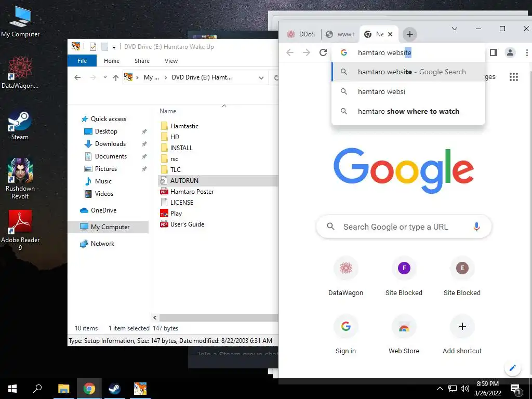
Task: Select the 'hamtaro websi' suggestion
Action: pyautogui.click(x=408, y=91)
